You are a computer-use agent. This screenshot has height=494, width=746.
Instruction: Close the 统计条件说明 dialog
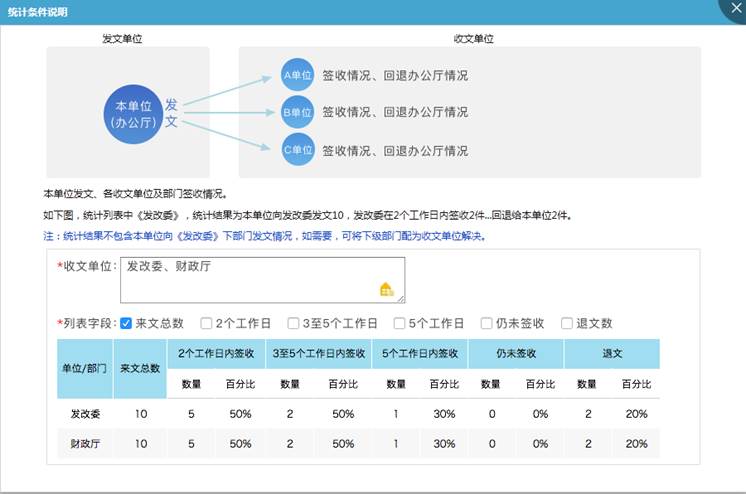point(735,8)
